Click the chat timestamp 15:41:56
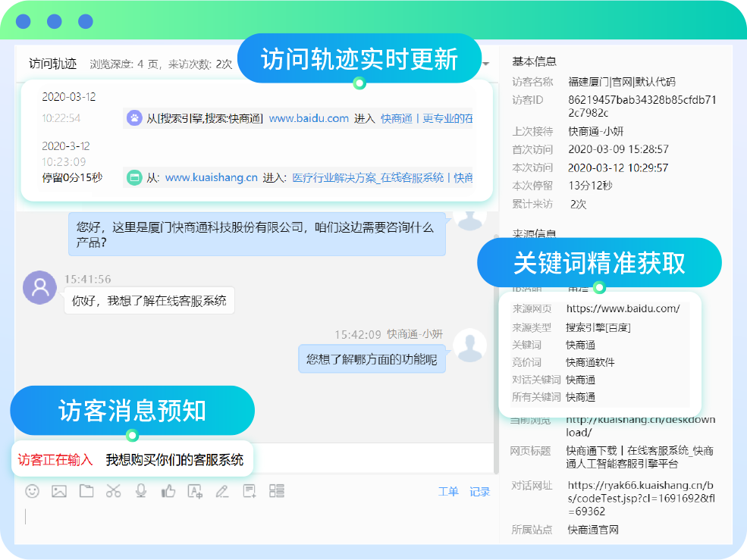Screen dimensions: 747x560 point(88,279)
